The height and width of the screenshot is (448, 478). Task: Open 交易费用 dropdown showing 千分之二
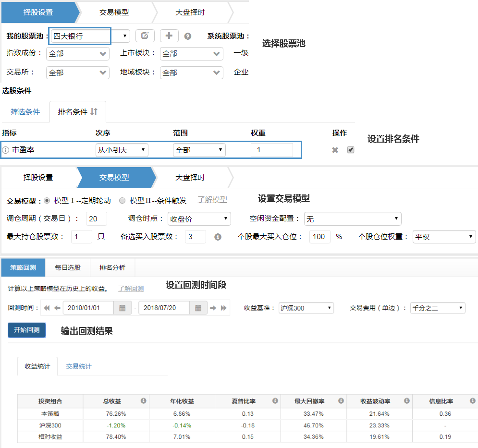[x=438, y=308]
